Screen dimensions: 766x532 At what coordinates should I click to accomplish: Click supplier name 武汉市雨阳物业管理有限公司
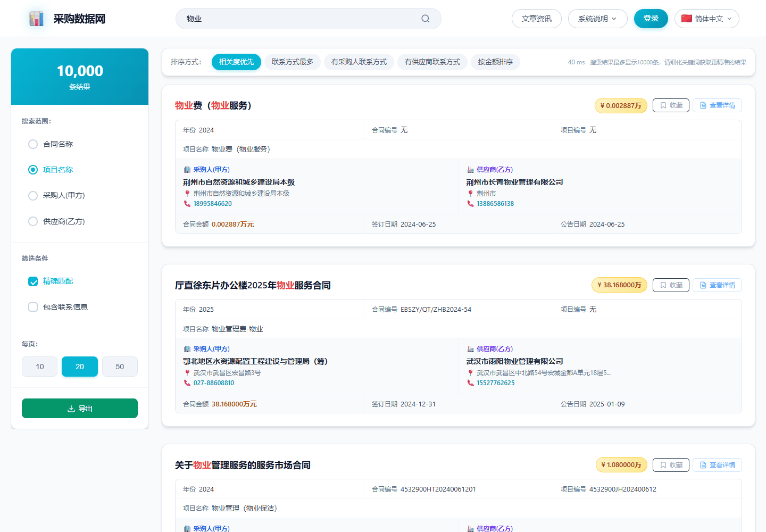point(514,361)
